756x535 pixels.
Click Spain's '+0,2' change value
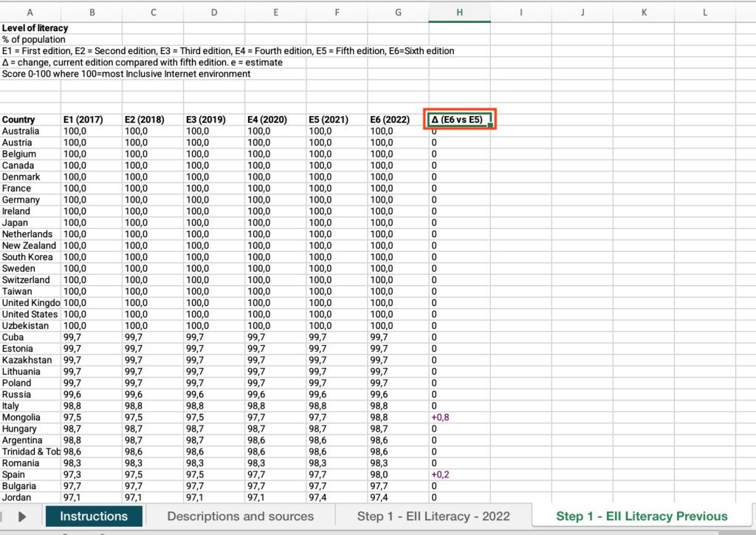[x=459, y=474]
